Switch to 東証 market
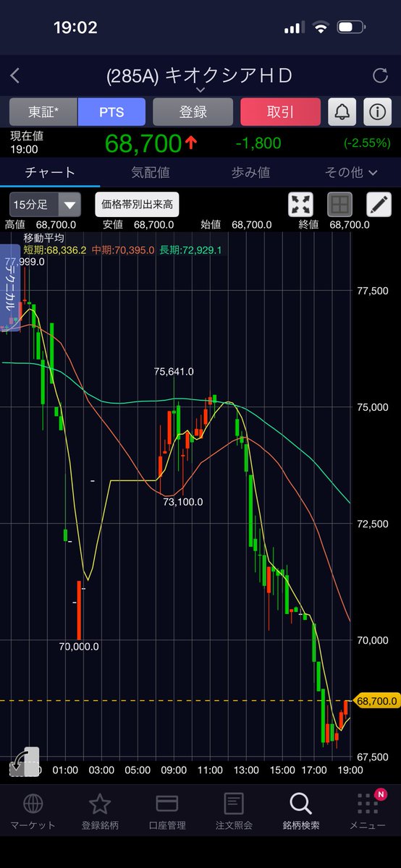Image resolution: width=401 pixels, height=868 pixels. point(43,112)
